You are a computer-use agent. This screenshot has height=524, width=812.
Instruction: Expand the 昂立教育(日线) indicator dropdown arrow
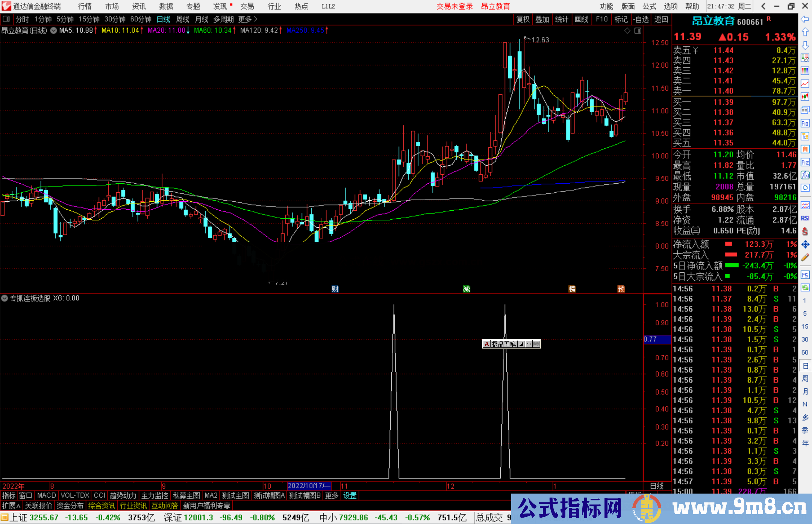(54, 30)
